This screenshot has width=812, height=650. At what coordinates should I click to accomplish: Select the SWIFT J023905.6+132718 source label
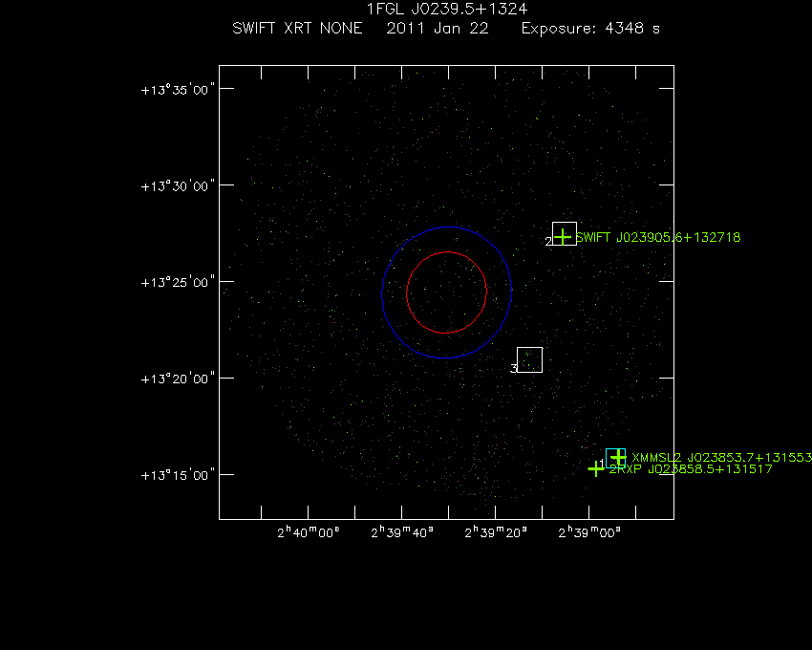(658, 237)
